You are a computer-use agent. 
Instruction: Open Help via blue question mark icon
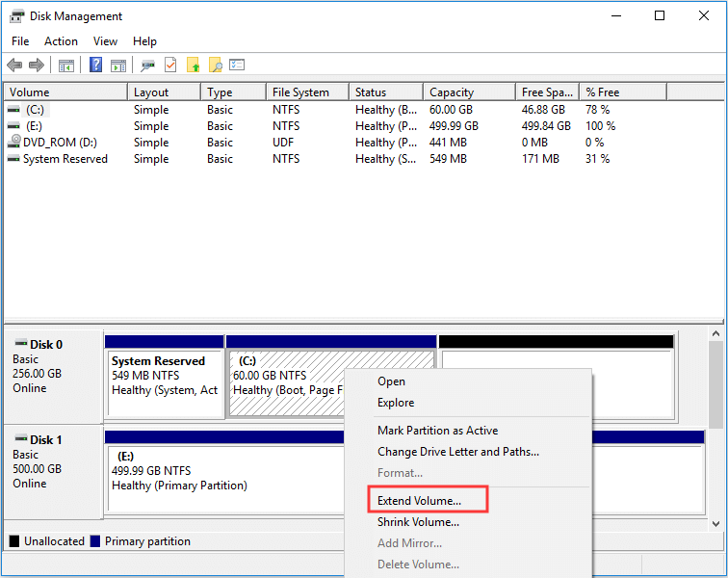[x=95, y=66]
